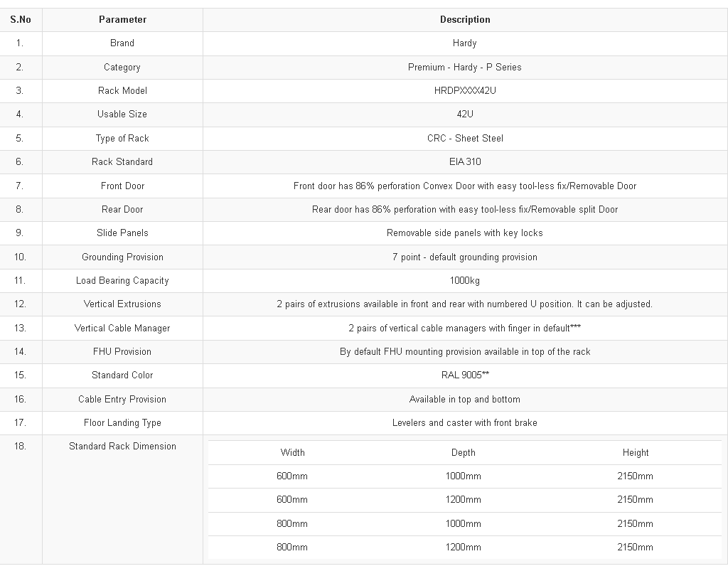Click the Premium - Hardy - P Series text
This screenshot has width=728, height=571.
point(465,68)
